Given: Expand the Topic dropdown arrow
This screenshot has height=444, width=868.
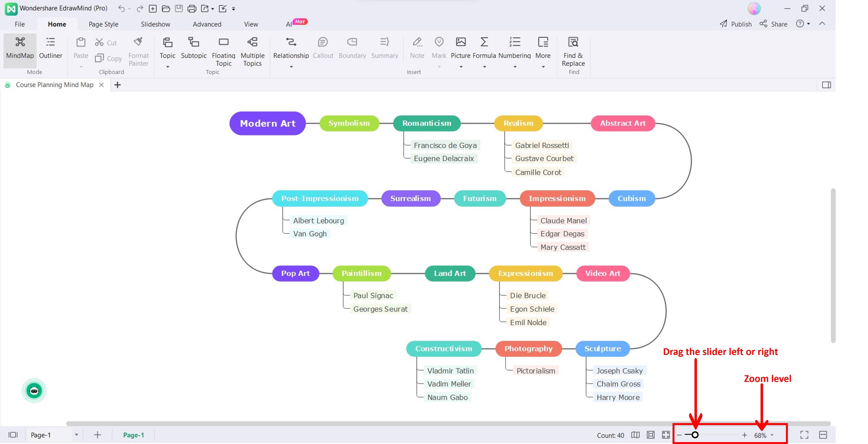Looking at the screenshot, I should 168,67.
